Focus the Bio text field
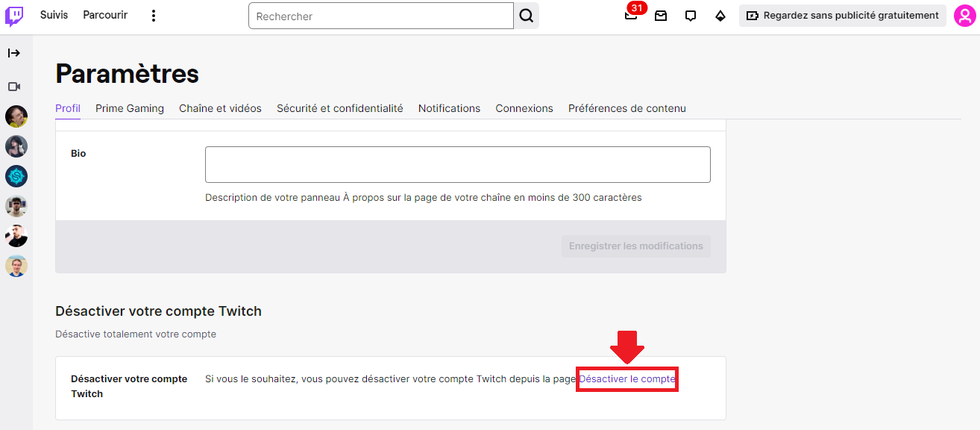 pos(457,164)
